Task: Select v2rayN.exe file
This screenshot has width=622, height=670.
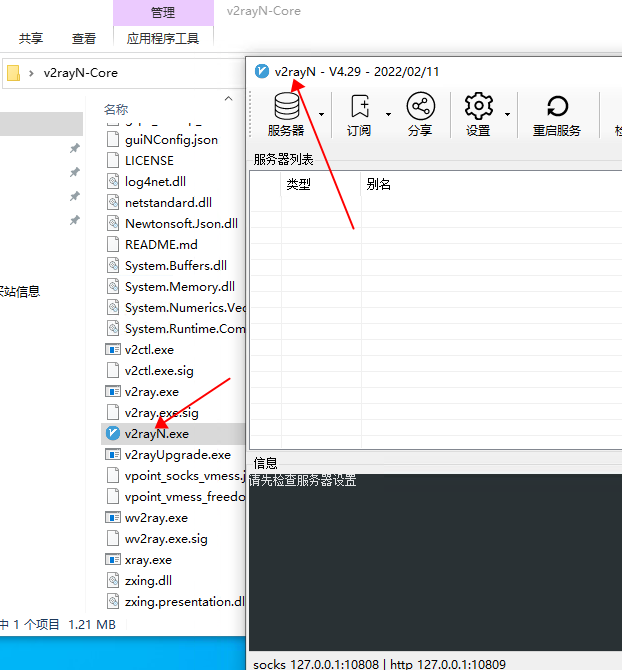Action: coord(156,434)
